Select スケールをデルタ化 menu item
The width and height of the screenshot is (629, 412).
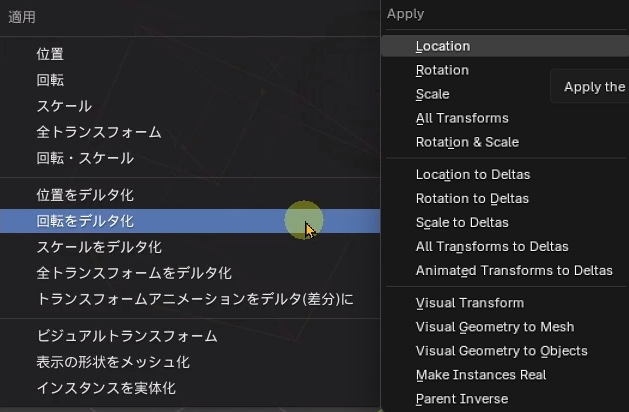(x=98, y=247)
